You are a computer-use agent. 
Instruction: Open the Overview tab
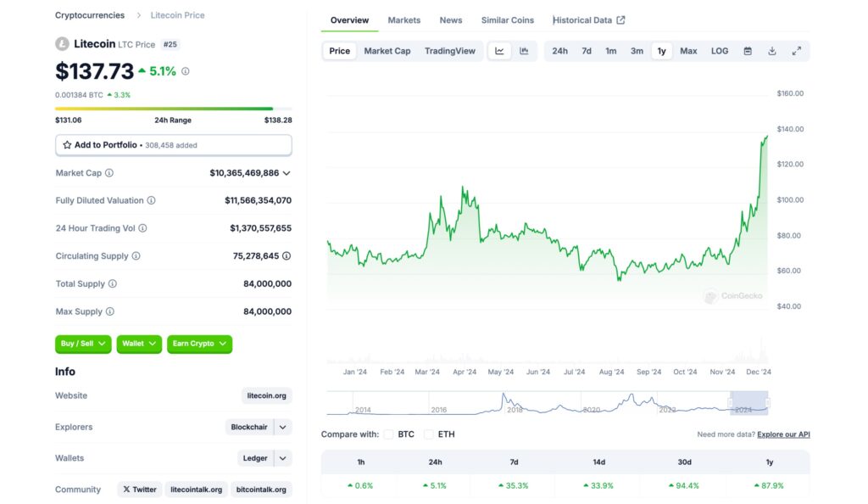(x=349, y=20)
